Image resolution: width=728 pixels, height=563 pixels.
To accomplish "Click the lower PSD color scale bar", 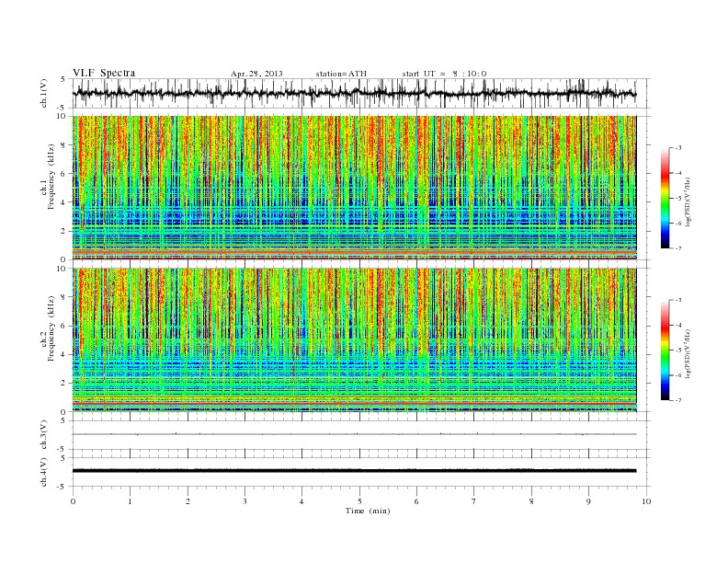I will (x=665, y=350).
